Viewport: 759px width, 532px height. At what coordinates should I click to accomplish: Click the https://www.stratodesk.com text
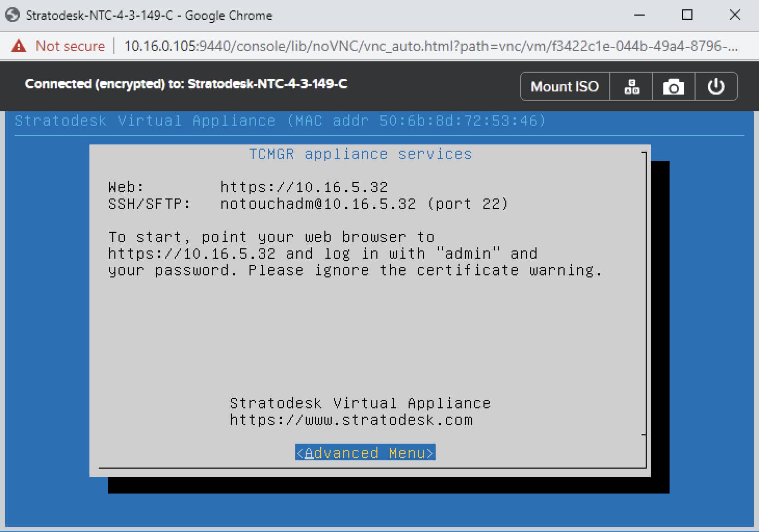point(351,420)
